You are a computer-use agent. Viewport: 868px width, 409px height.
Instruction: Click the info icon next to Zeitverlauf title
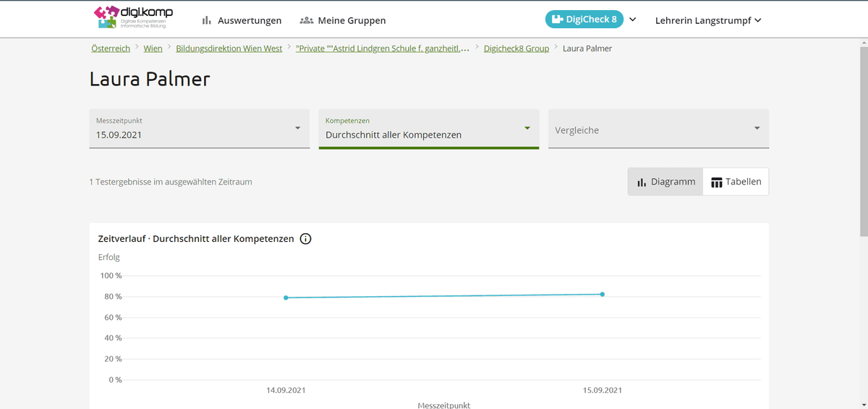[x=305, y=239]
